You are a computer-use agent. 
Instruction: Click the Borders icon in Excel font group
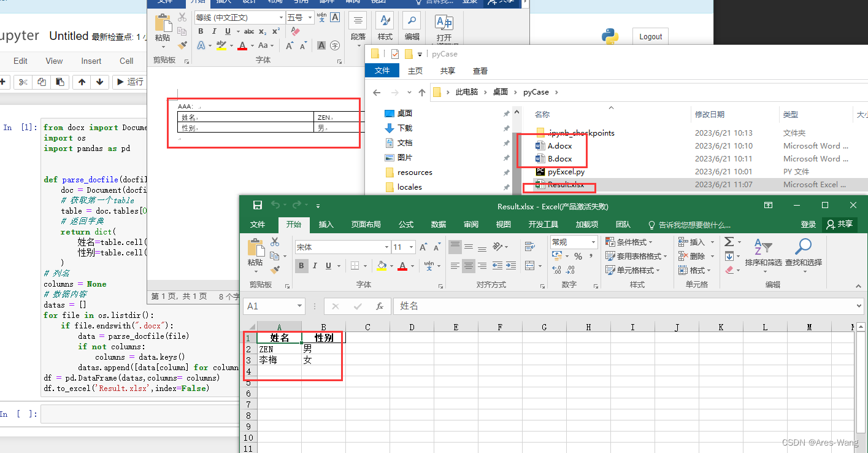point(355,266)
